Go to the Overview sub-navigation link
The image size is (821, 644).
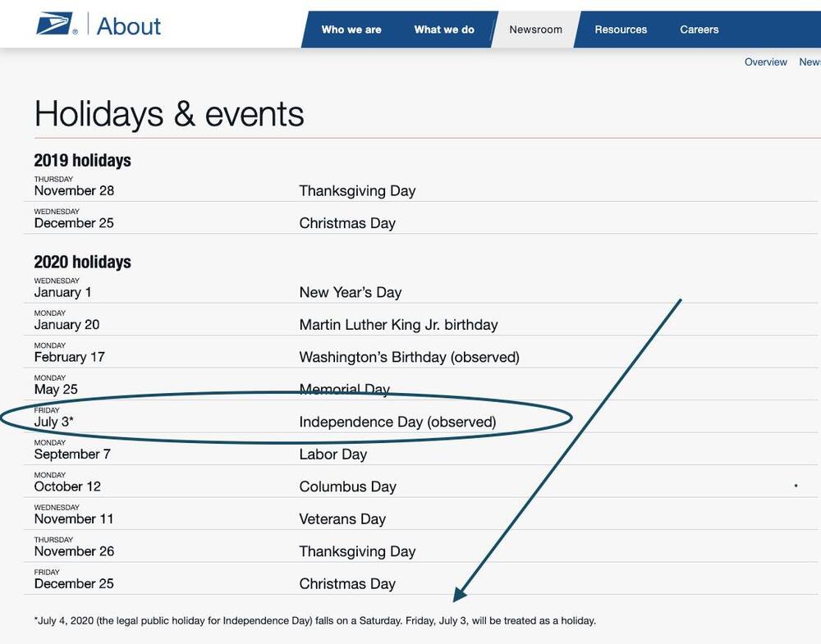765,62
